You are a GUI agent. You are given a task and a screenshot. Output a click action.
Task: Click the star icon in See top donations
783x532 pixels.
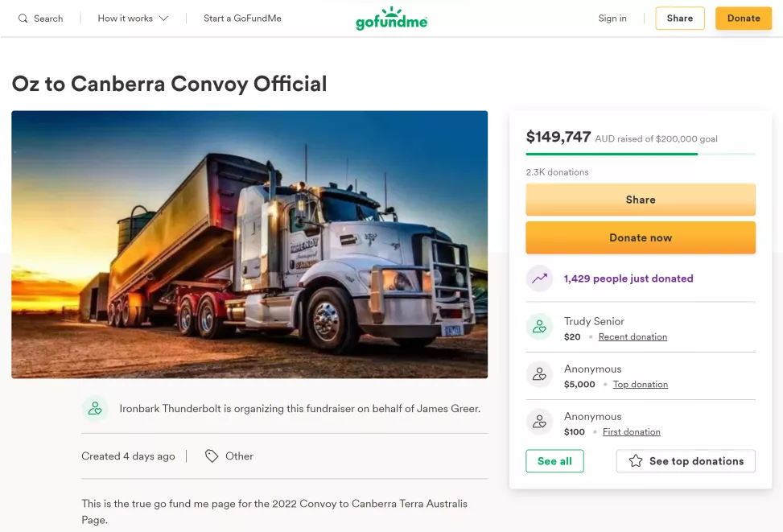[x=636, y=460]
